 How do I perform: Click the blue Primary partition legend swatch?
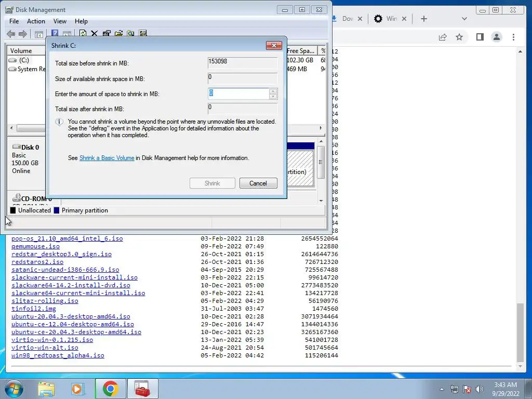(x=56, y=210)
